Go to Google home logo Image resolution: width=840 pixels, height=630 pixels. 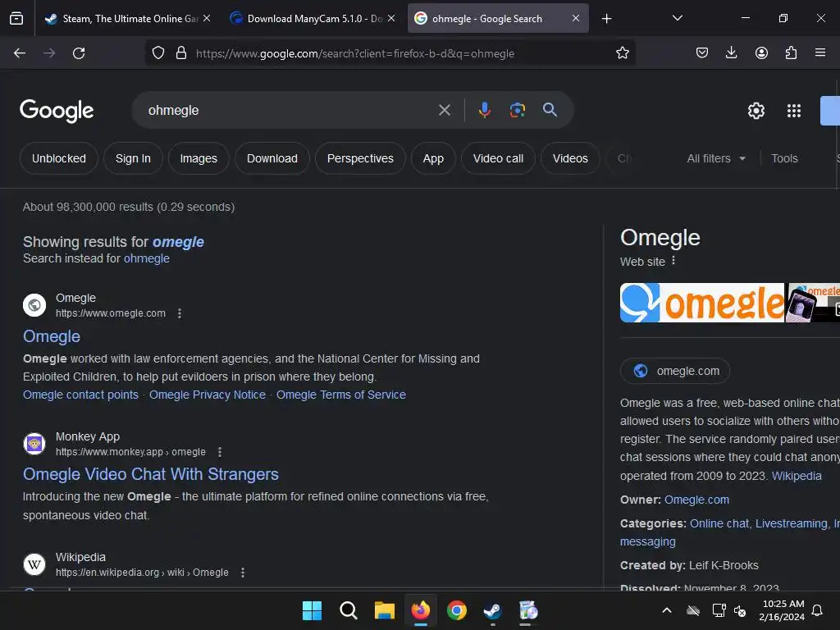(x=57, y=111)
